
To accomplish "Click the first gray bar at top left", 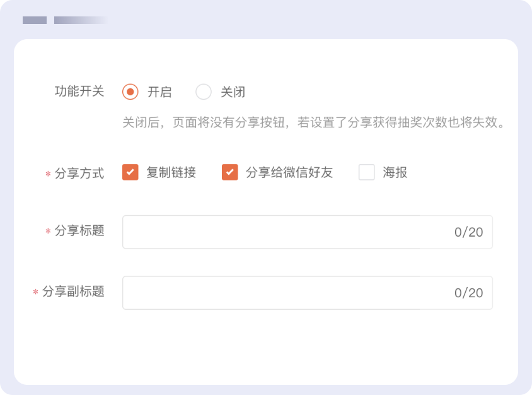I will (x=35, y=20).
